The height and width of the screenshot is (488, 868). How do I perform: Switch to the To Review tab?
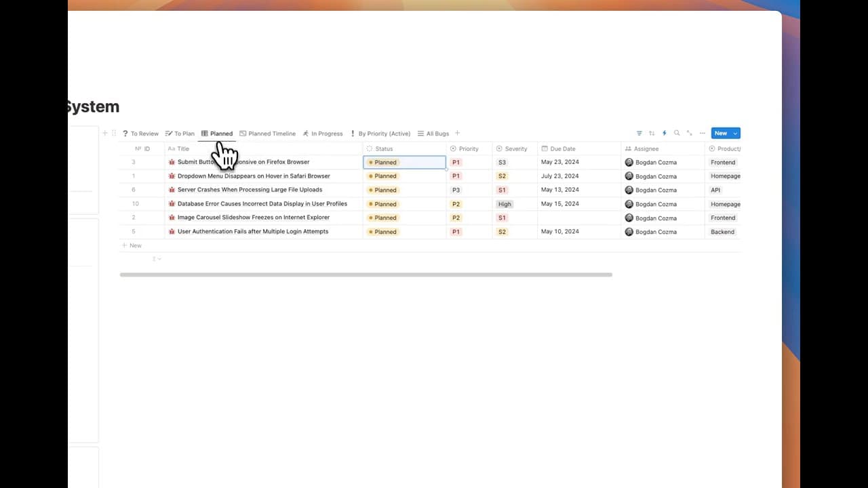140,134
